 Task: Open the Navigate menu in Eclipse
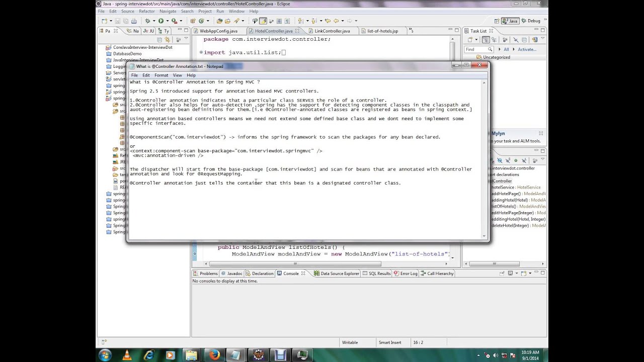coord(168,11)
